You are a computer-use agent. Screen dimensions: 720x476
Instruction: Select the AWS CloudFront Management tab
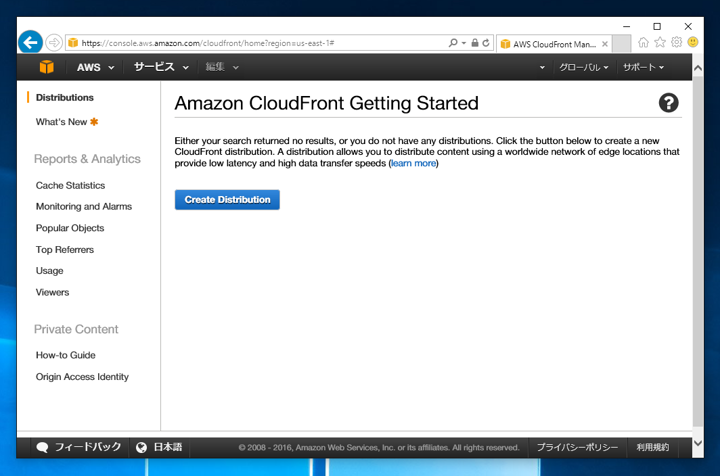coord(554,44)
